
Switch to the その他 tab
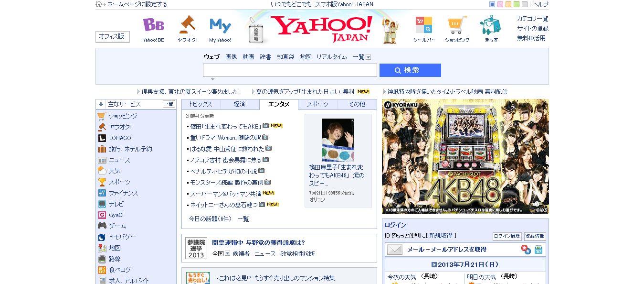click(x=357, y=104)
